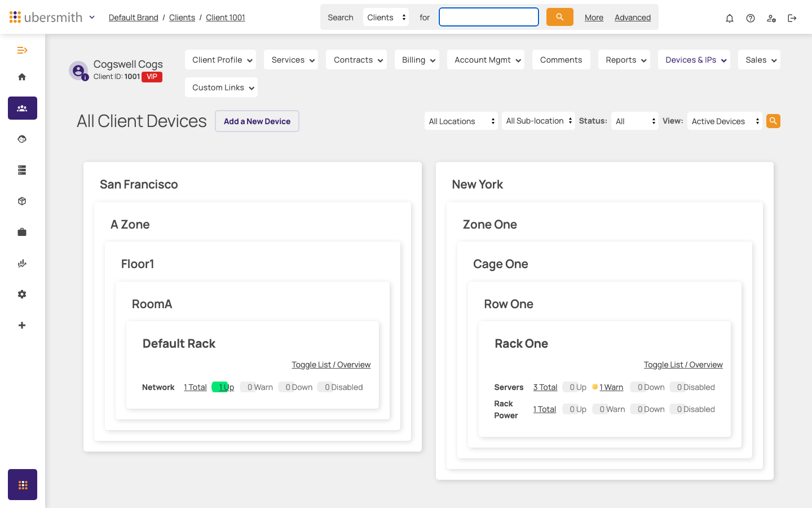Screen dimensions: 812x508
Task: Expand the brand switcher chevron beside ubersmith
Action: click(x=92, y=17)
